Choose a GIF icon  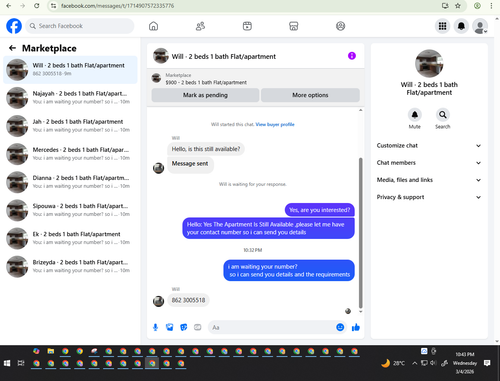click(198, 327)
